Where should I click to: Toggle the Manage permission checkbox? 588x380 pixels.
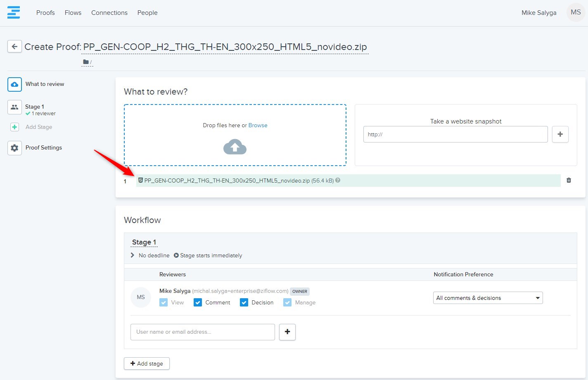point(287,302)
